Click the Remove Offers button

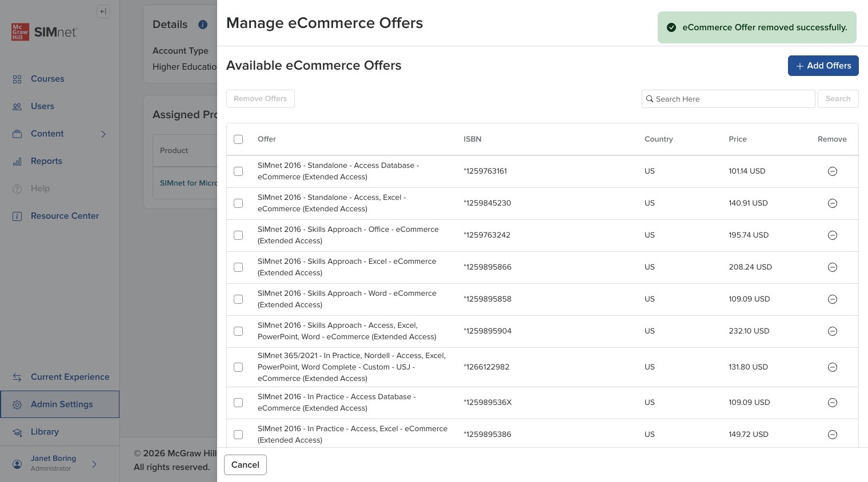point(261,99)
